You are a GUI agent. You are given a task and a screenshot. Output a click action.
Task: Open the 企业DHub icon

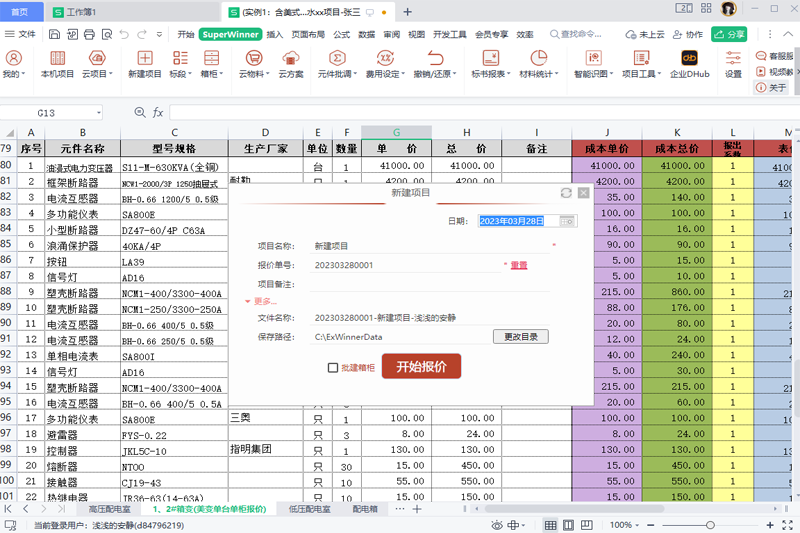click(688, 64)
